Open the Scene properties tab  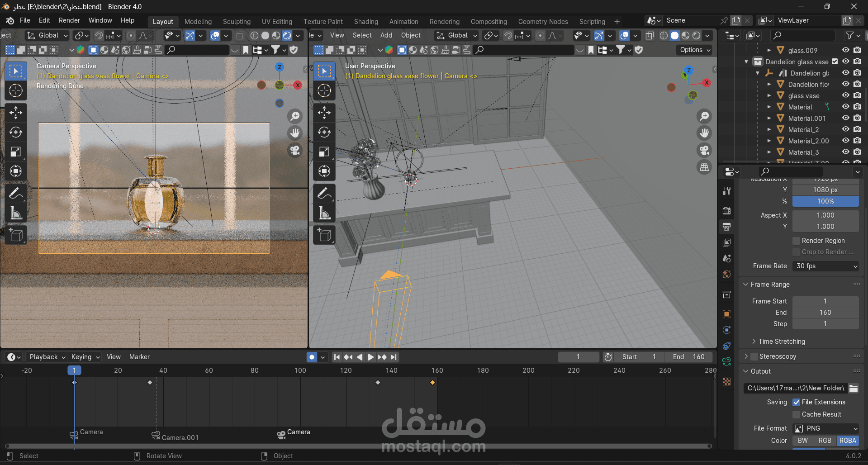click(x=726, y=258)
